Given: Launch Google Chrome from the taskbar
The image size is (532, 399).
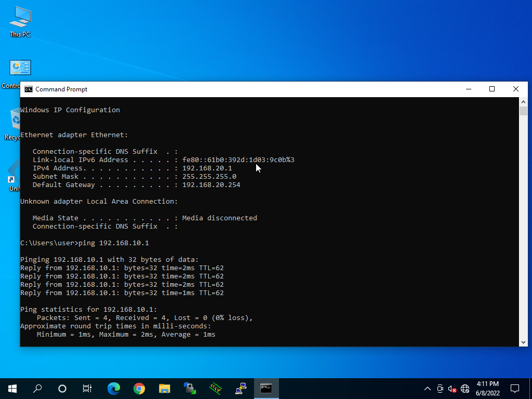Looking at the screenshot, I should point(139,388).
